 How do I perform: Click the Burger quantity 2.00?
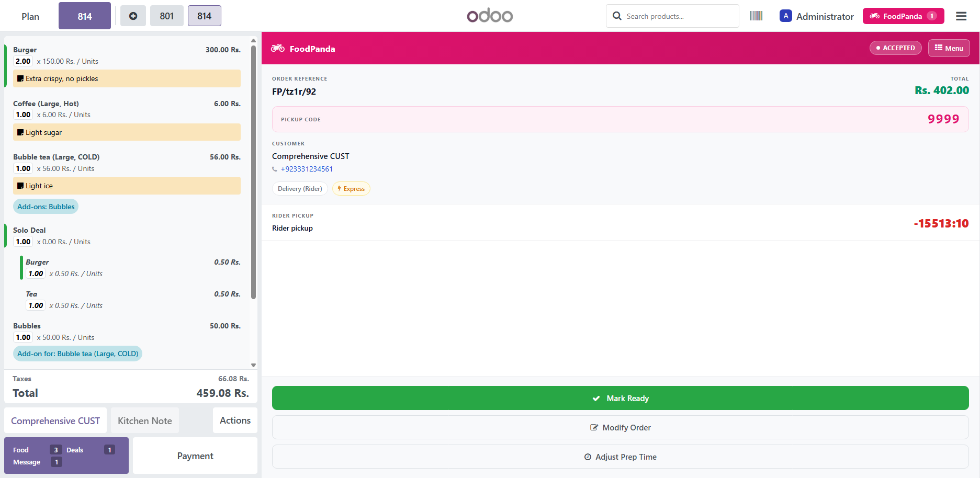click(x=23, y=61)
